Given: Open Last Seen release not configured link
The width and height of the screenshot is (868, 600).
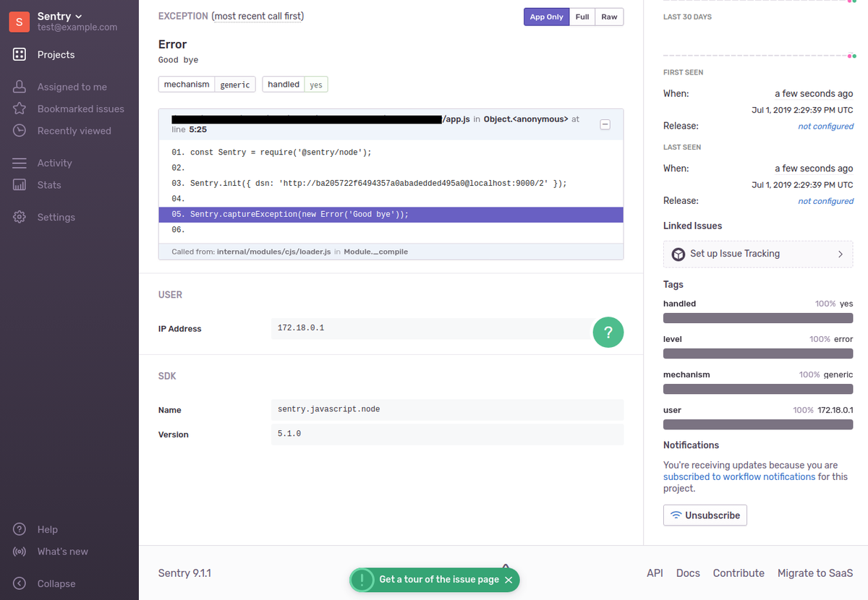Looking at the screenshot, I should click(x=825, y=201).
